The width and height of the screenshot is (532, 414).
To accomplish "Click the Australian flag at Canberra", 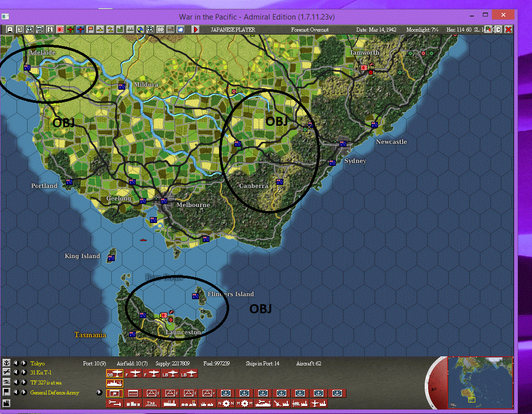I will click(x=280, y=182).
